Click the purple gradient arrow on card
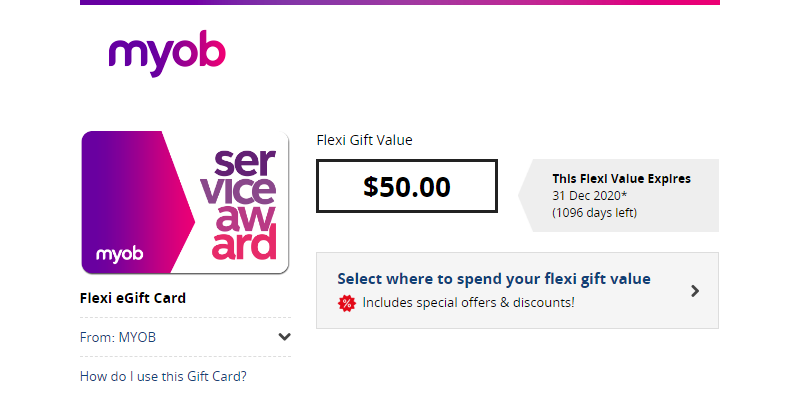Image resolution: width=800 pixels, height=402 pixels. pos(138,203)
